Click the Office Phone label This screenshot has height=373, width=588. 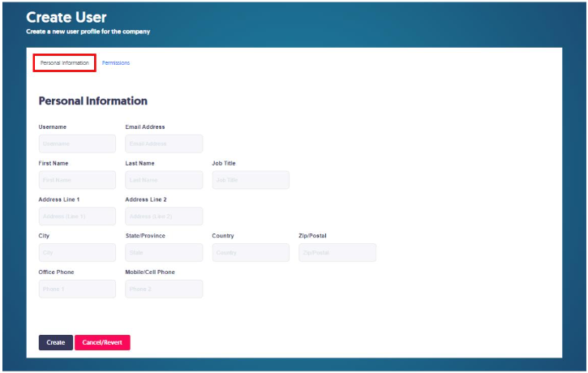pos(56,272)
